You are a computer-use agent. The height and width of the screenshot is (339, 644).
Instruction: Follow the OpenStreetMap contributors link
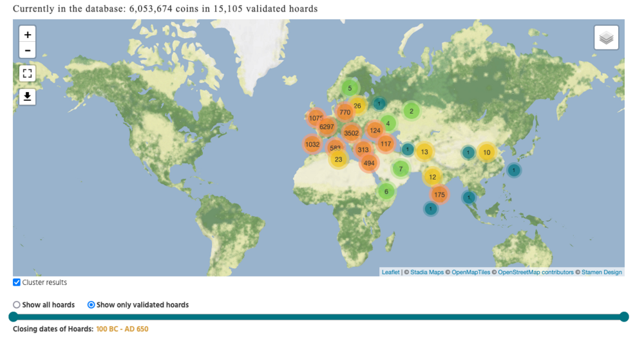click(535, 272)
